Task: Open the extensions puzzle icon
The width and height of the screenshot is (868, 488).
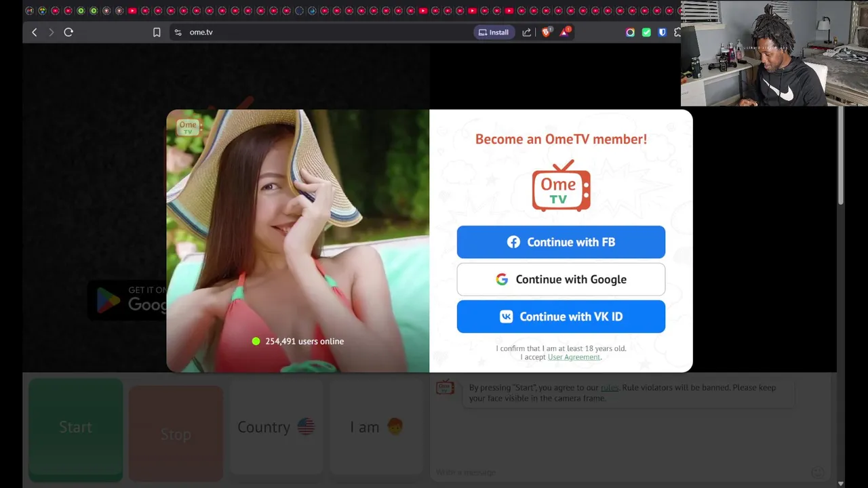Action: point(677,32)
